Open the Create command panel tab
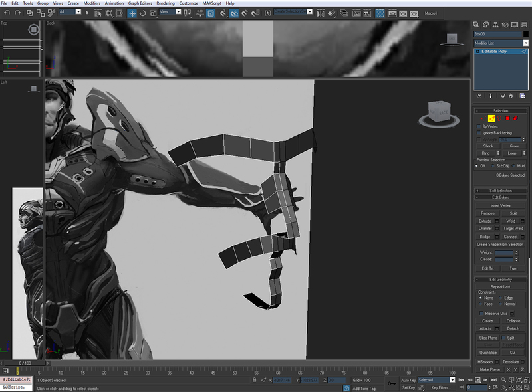Image resolution: width=532 pixels, height=392 pixels. [476, 25]
